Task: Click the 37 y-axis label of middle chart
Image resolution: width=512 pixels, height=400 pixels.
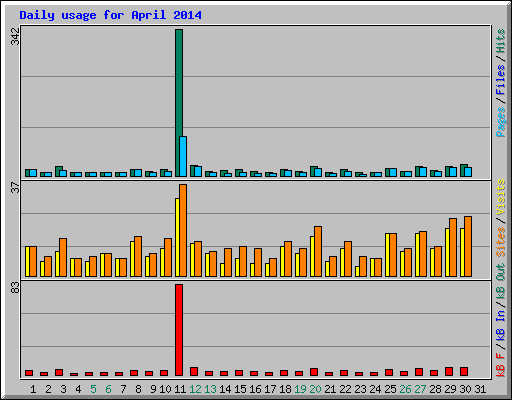Action: (x=15, y=188)
